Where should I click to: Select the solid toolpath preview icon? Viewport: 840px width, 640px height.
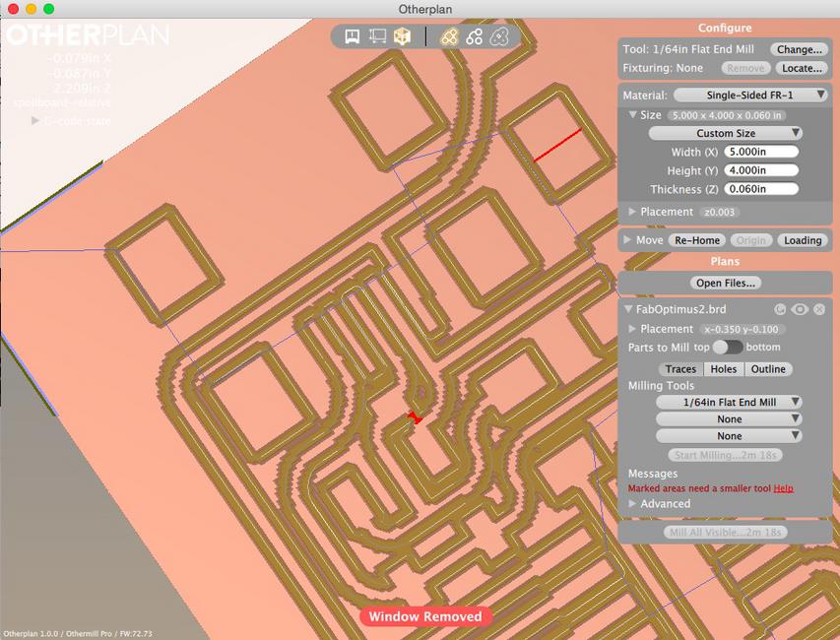(x=449, y=36)
